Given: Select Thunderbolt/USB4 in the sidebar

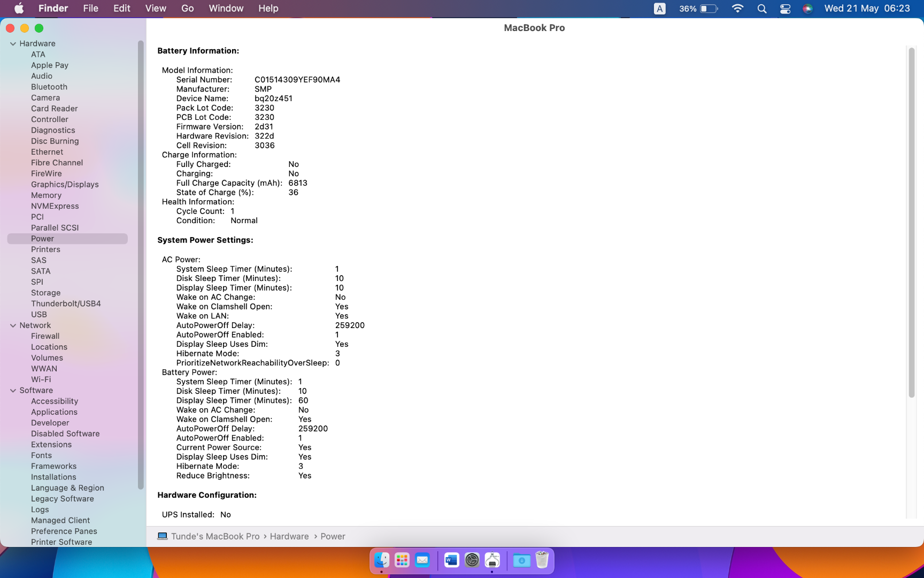Looking at the screenshot, I should [x=66, y=303].
